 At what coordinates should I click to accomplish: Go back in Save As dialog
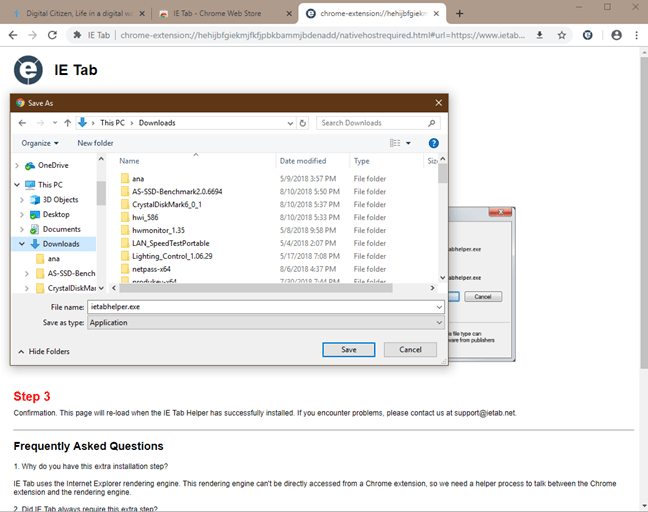[22, 123]
